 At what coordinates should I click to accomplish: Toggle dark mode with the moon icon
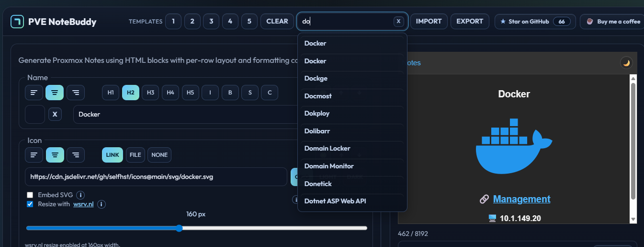pyautogui.click(x=625, y=63)
